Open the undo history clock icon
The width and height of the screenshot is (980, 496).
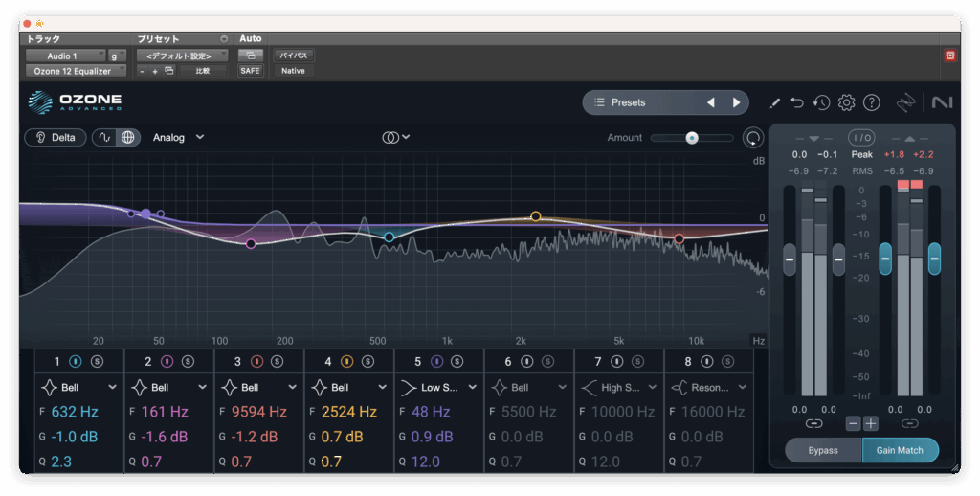821,102
